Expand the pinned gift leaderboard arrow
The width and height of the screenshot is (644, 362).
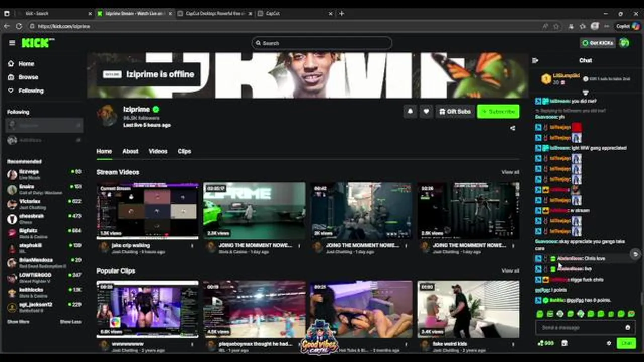point(585,93)
